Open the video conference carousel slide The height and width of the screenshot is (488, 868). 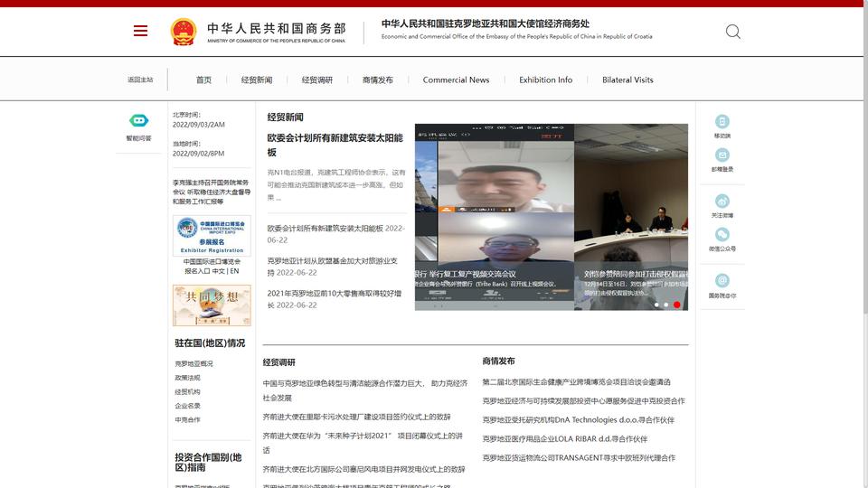click(x=495, y=217)
